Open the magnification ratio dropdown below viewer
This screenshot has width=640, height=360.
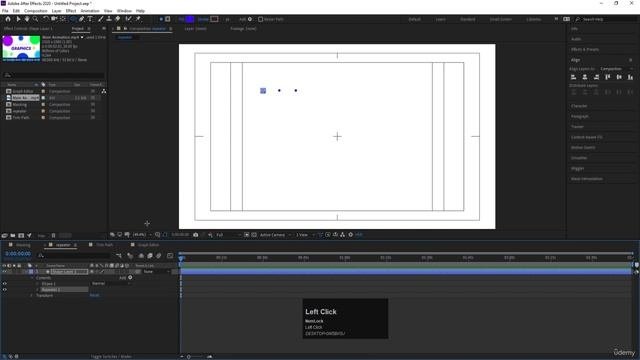(142, 235)
